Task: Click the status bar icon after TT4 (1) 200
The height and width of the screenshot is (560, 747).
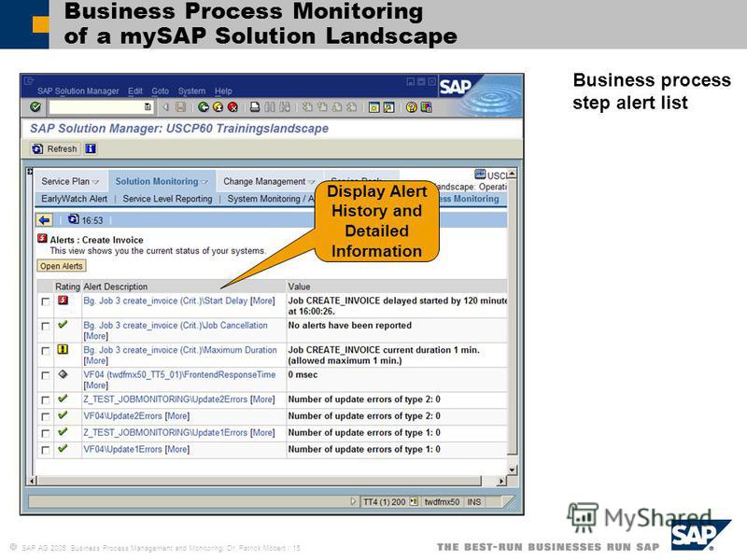Action: click(414, 501)
